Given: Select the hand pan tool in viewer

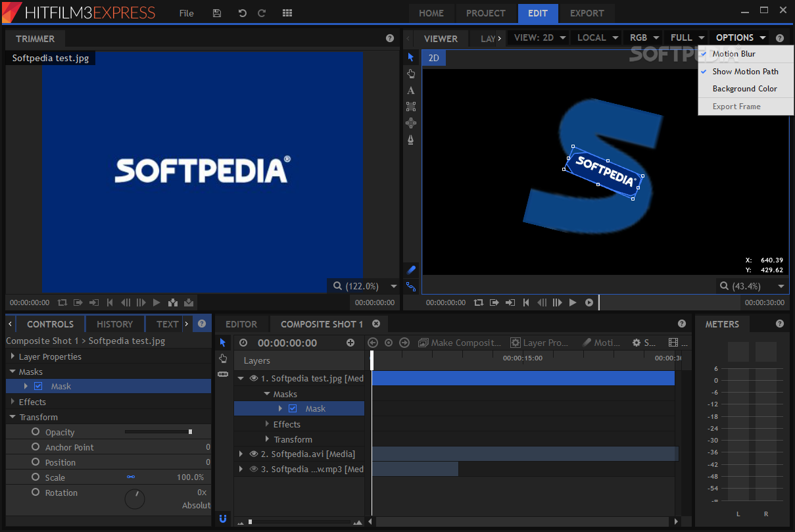Looking at the screenshot, I should tap(411, 74).
